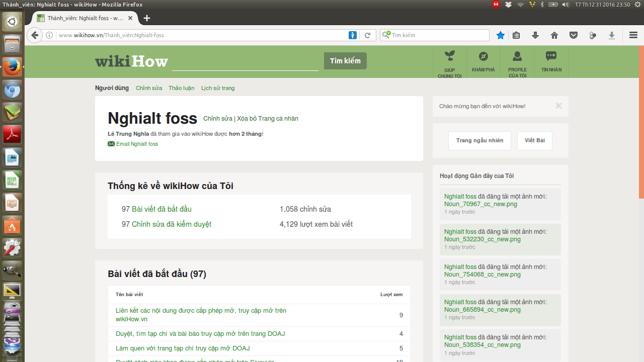Open the Wi-Fi network indicator
The height and width of the screenshot is (362, 644).
click(x=520, y=5)
